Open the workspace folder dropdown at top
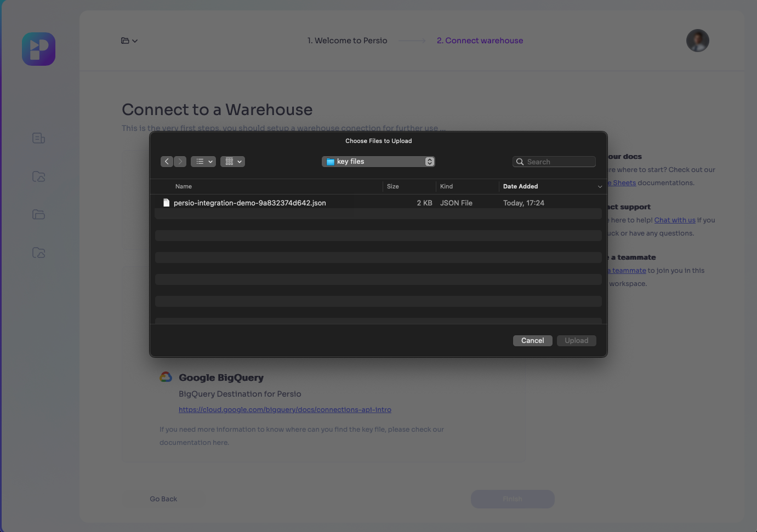The image size is (757, 532). (129, 41)
